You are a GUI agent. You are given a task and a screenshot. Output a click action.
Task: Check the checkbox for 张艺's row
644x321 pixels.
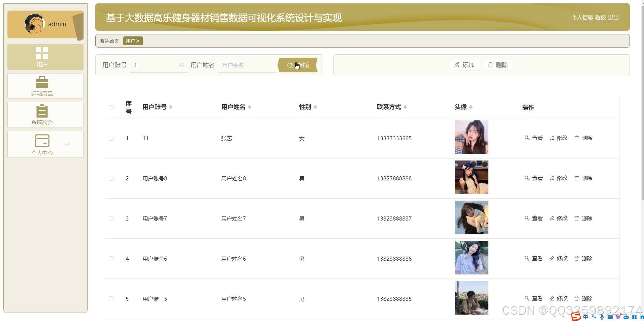click(x=111, y=138)
